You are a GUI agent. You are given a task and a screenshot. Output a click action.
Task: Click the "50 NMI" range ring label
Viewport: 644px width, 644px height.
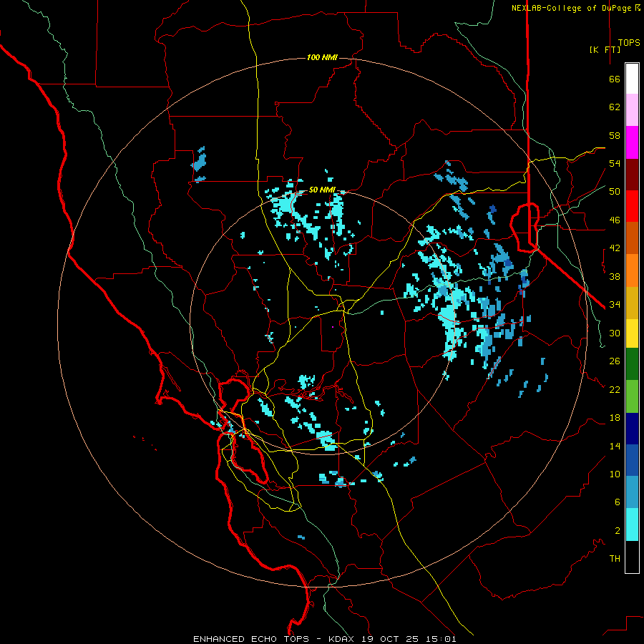[322, 190]
